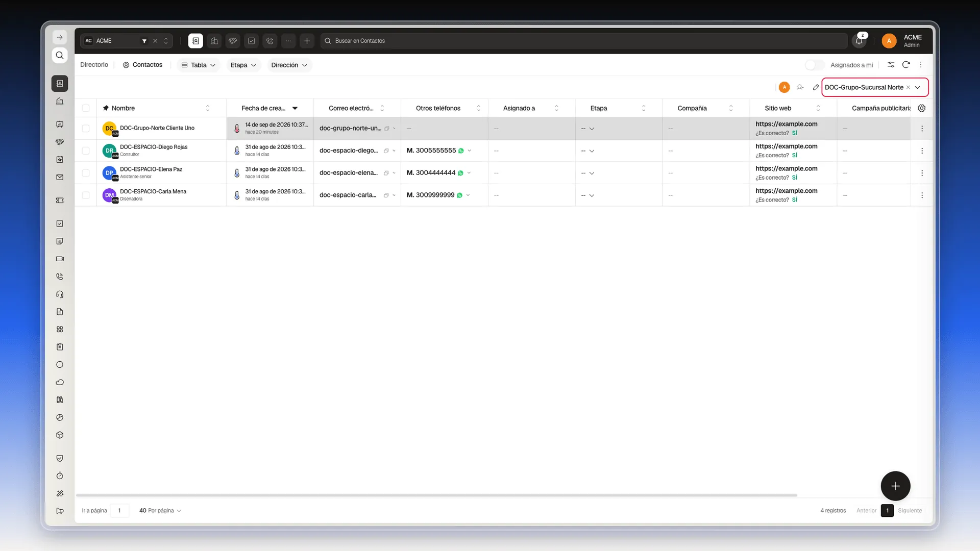Click the Buscar en Contactos search field
The image size is (980, 551).
tap(583, 41)
